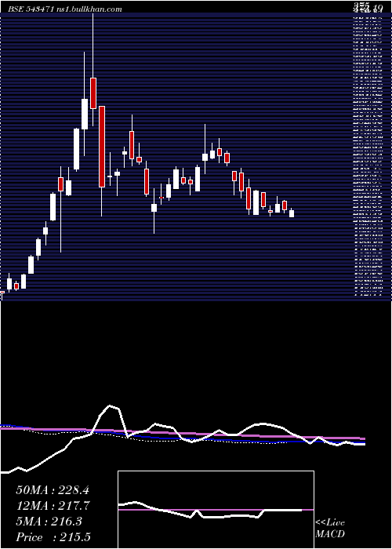Click the '5MA : 216.3' value

tap(49, 522)
